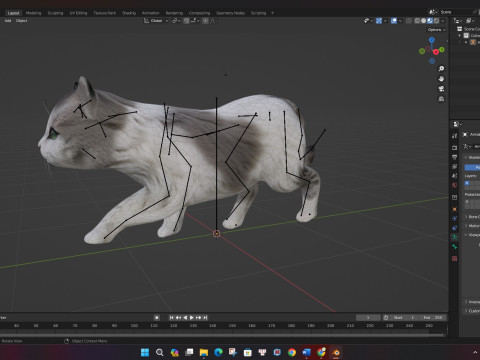Select rendered viewport shading mode
The height and width of the screenshot is (360, 480).
pyautogui.click(x=436, y=21)
